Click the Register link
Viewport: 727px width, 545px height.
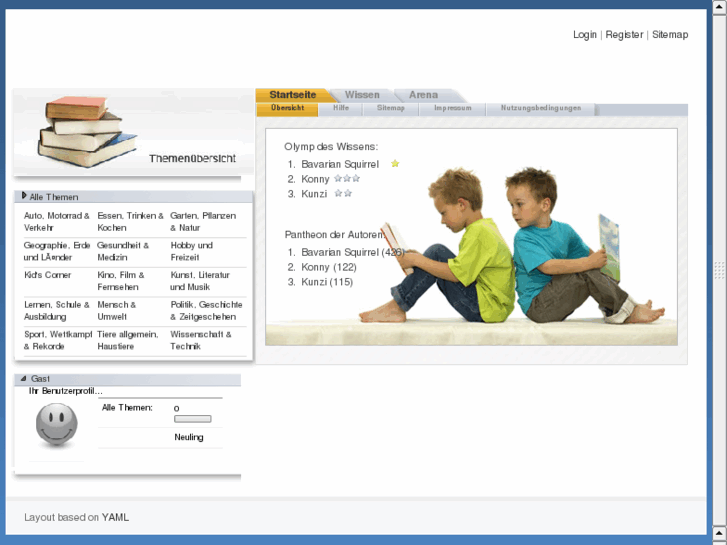(x=624, y=35)
